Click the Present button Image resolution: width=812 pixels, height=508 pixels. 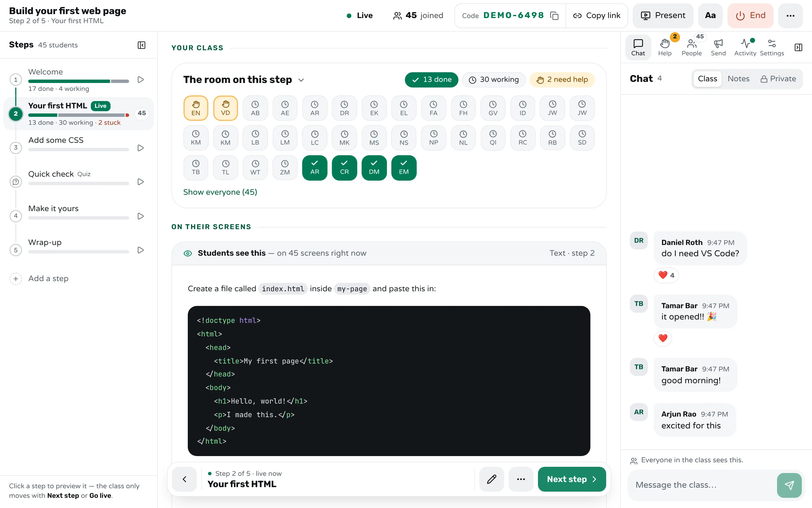(x=663, y=16)
